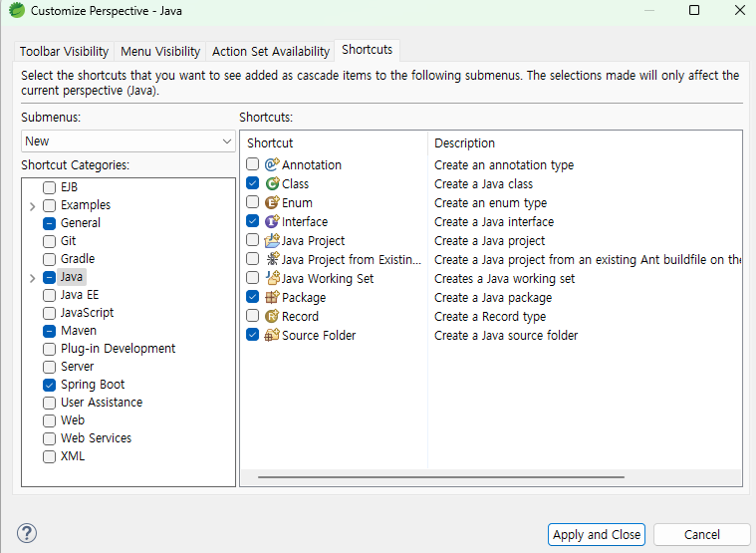Click the Description column header
This screenshot has height=553, width=756.
click(x=585, y=142)
